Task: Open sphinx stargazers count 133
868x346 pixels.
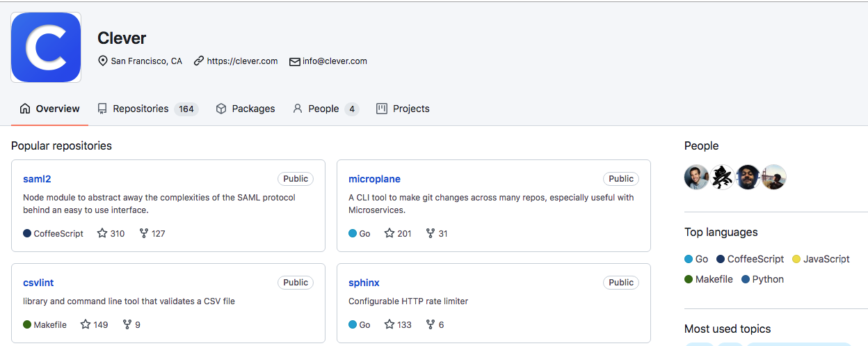Action: click(404, 324)
